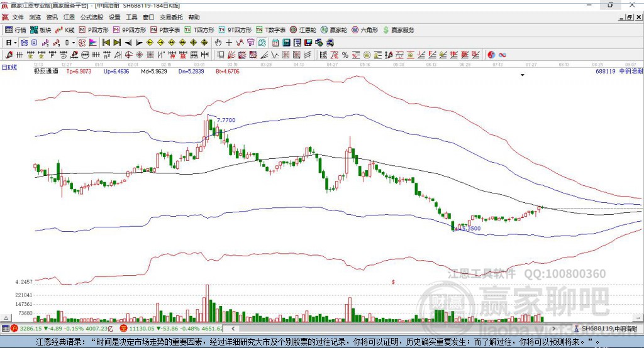Click the 极反通道 indicator name text
The height and width of the screenshot is (348, 644).
click(x=46, y=71)
